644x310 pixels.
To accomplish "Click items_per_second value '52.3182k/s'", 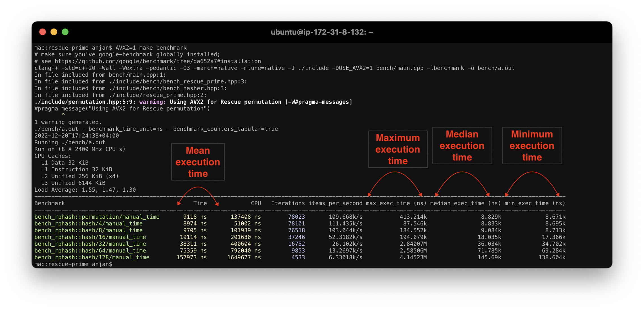I will pos(346,237).
